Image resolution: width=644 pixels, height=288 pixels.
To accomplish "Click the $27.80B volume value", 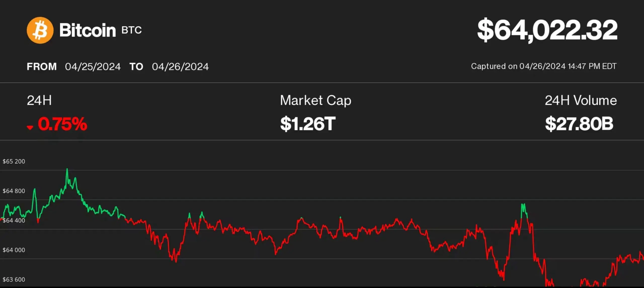I will (579, 124).
